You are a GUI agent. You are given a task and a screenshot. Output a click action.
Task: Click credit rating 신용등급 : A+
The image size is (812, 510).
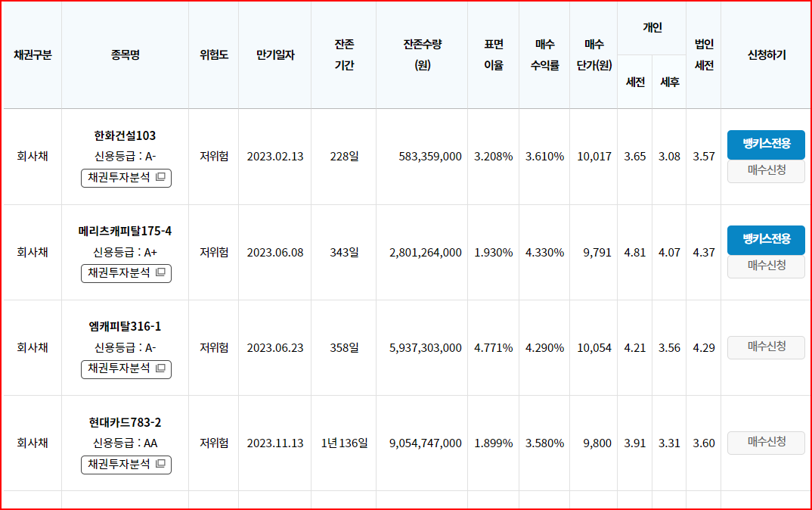point(125,253)
